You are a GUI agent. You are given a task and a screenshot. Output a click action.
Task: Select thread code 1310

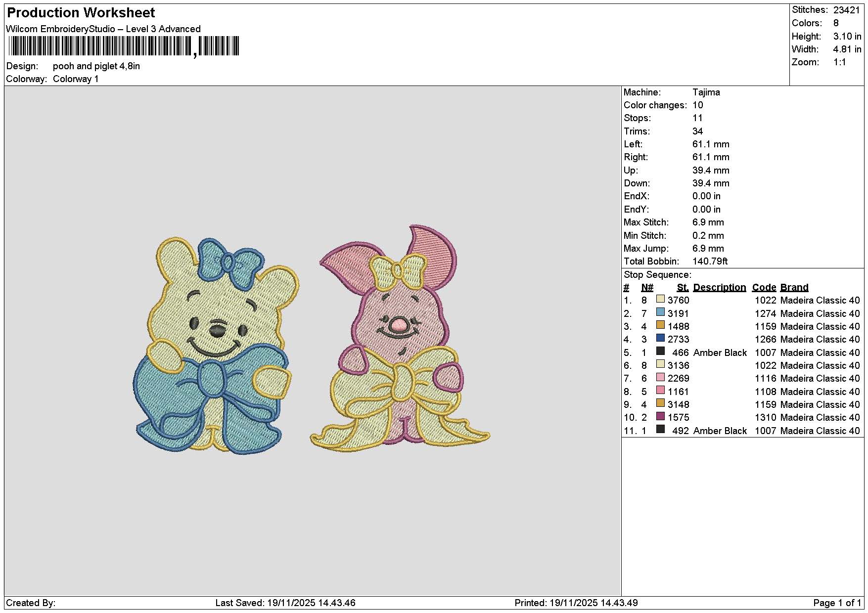[766, 417]
